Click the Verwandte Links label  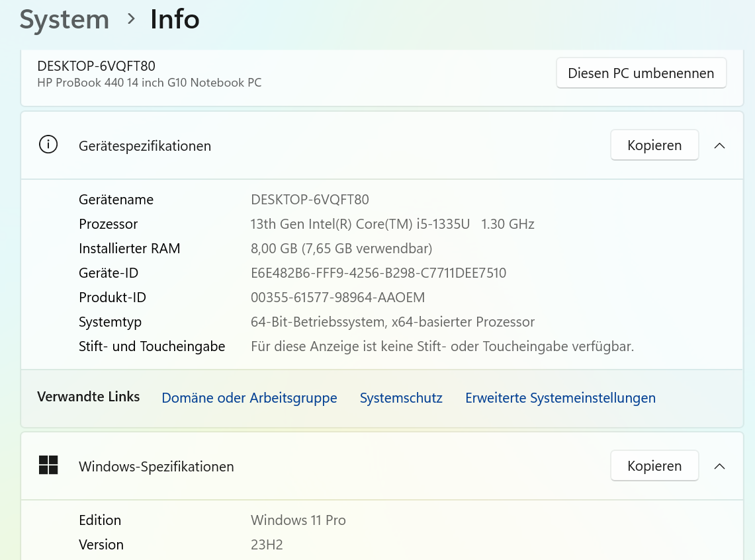coord(89,397)
